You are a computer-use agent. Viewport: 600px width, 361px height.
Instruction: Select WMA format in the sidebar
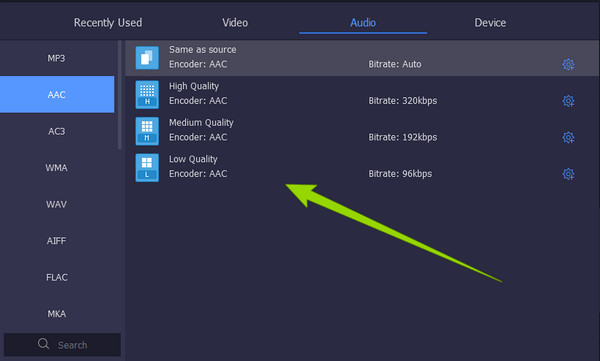57,168
